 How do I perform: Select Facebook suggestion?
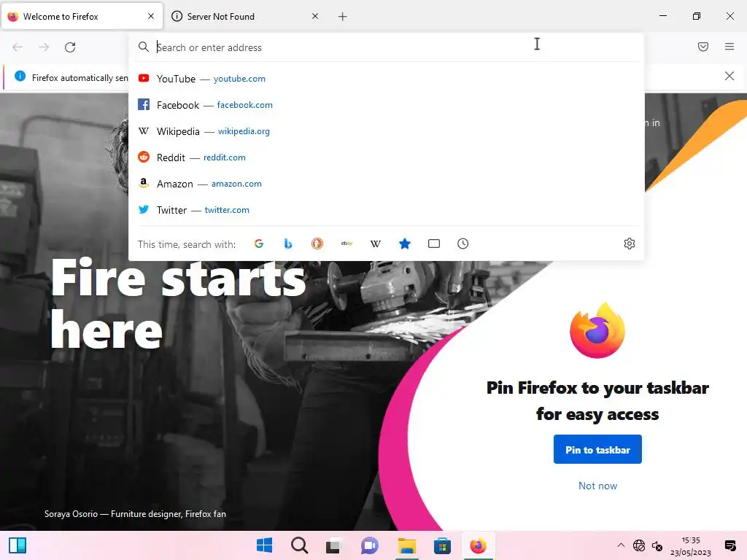tap(387, 105)
